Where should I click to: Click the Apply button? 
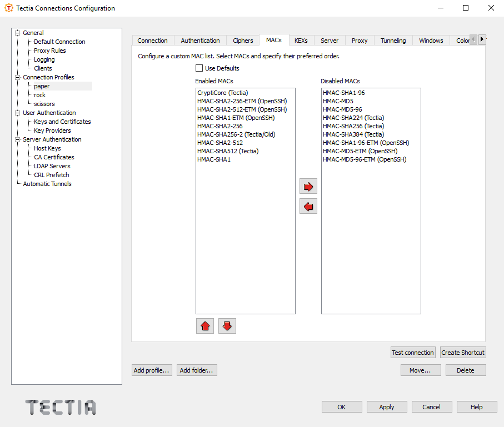click(386, 406)
